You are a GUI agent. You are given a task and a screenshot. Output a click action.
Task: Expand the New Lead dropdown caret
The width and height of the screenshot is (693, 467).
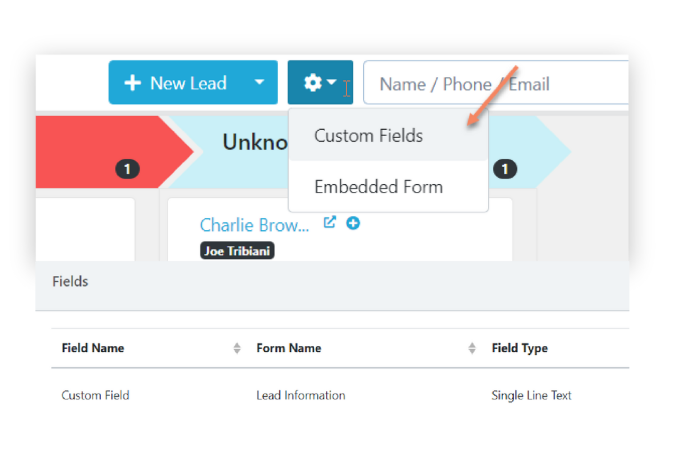click(x=259, y=83)
